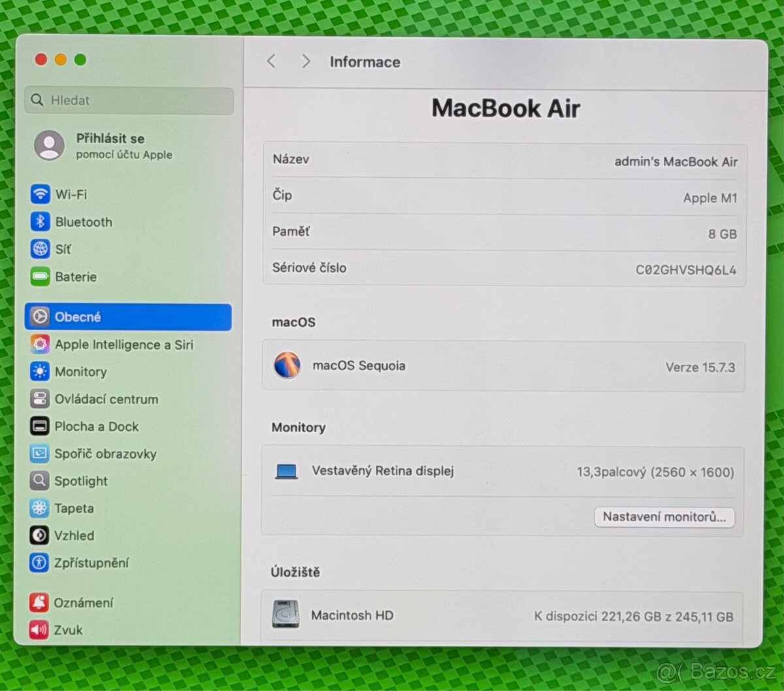Zoom window with the green button
This screenshot has width=784, height=691.
80,59
